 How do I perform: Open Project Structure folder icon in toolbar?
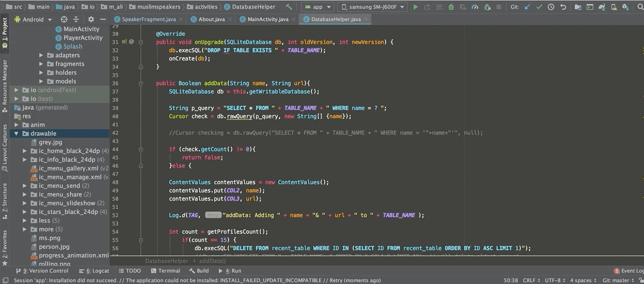point(578,7)
